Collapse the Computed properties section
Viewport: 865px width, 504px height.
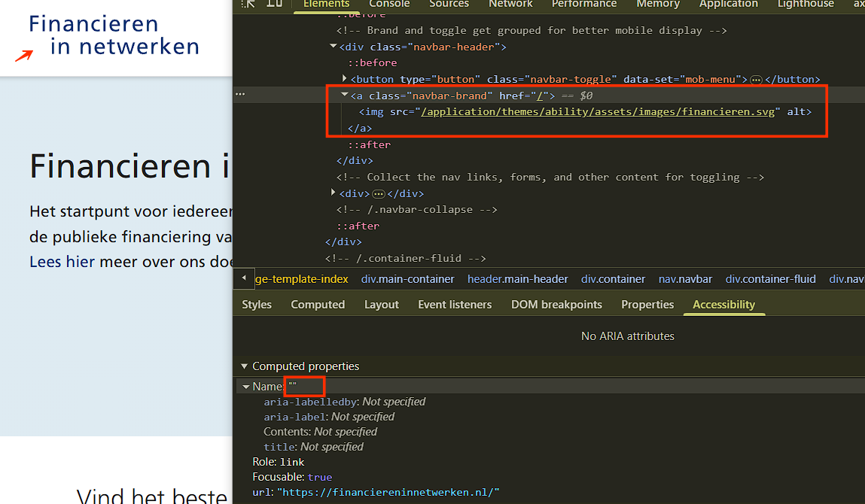click(x=244, y=366)
